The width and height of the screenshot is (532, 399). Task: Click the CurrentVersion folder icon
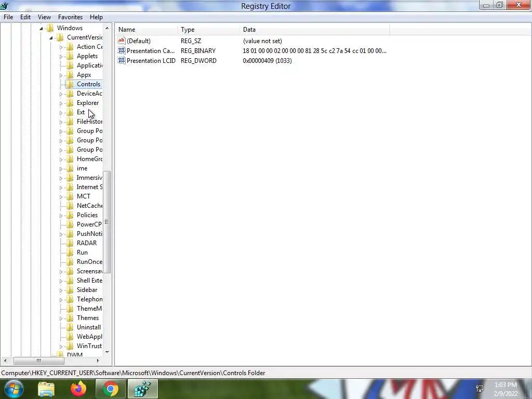click(60, 37)
